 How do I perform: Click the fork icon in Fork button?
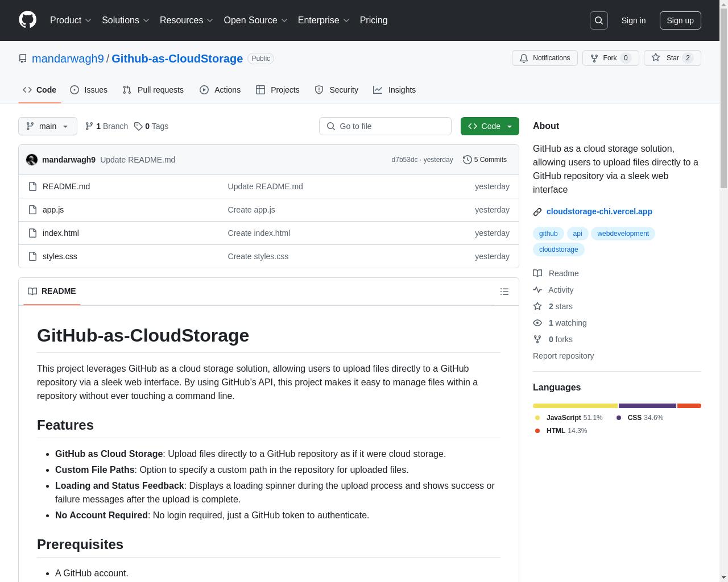tap(594, 58)
